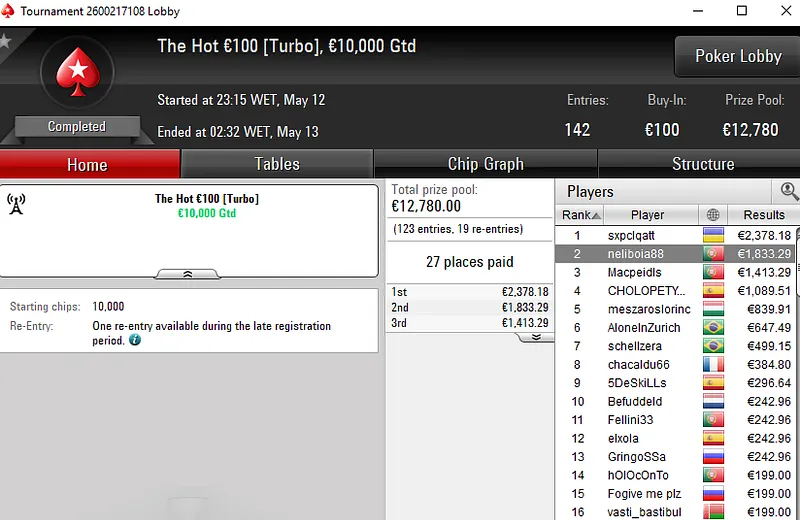Click the flag icon for sxpclqatt
800x520 pixels.
[713, 235]
